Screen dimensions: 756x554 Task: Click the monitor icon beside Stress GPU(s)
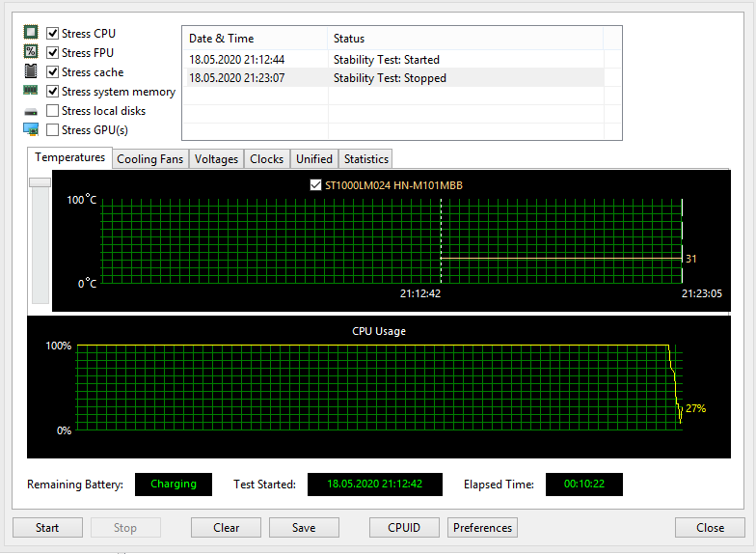tap(31, 129)
